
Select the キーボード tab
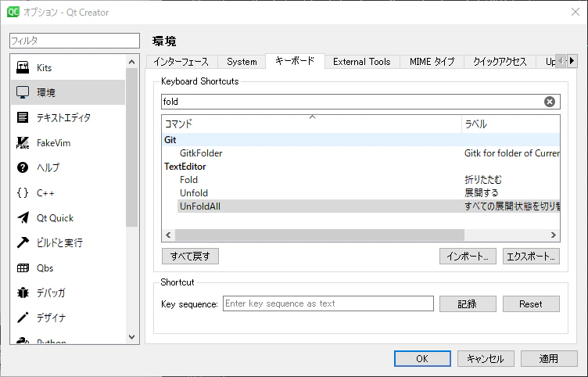[x=295, y=61]
